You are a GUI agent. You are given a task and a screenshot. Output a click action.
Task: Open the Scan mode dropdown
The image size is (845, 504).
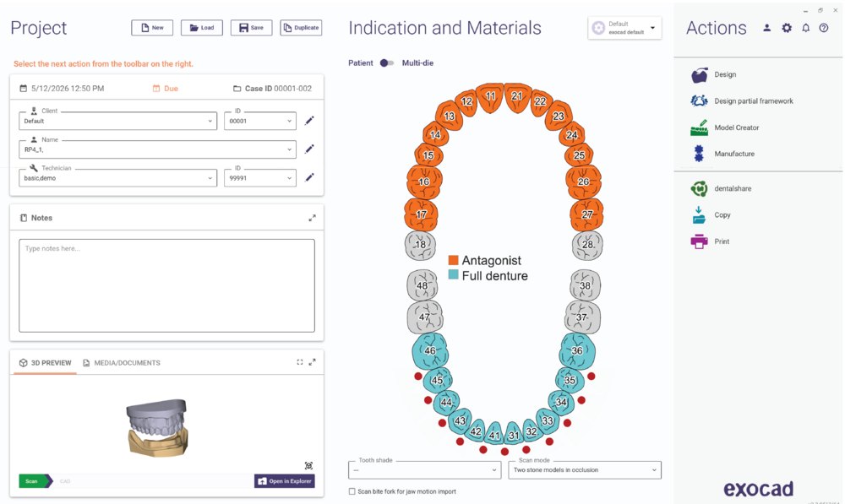[x=585, y=470]
